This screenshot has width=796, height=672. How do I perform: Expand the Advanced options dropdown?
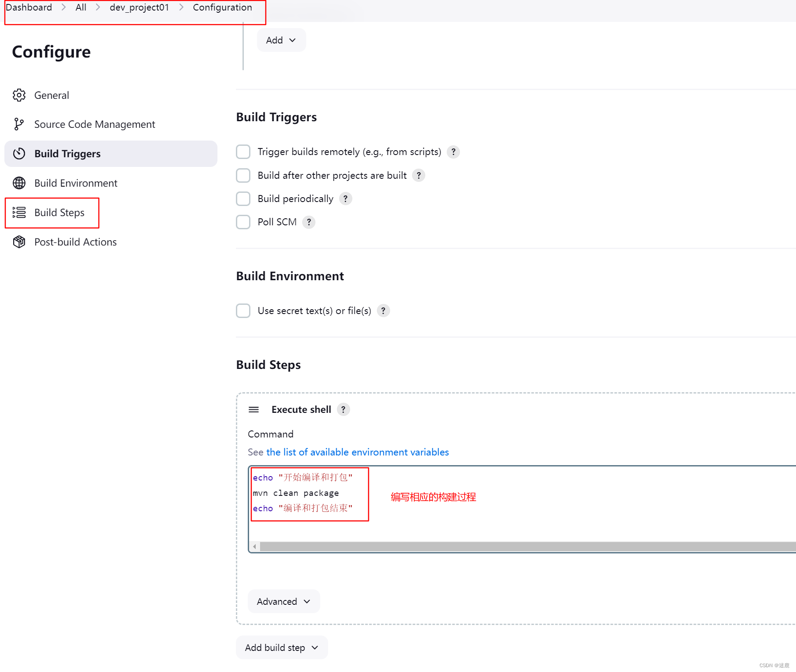pyautogui.click(x=284, y=602)
